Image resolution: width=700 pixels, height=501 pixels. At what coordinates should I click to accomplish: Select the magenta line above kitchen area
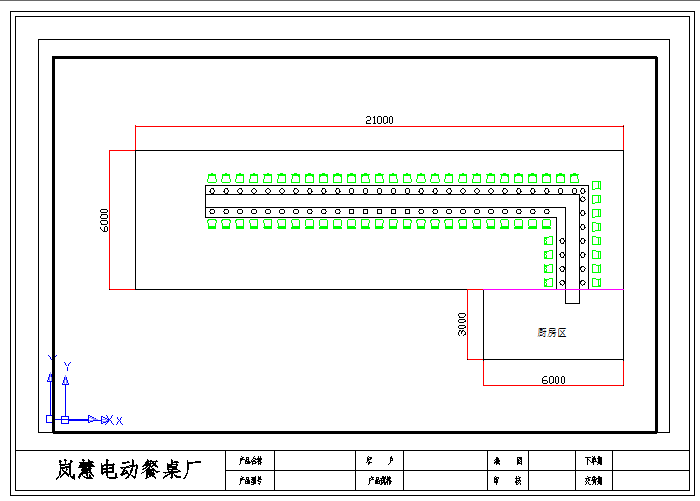554,289
